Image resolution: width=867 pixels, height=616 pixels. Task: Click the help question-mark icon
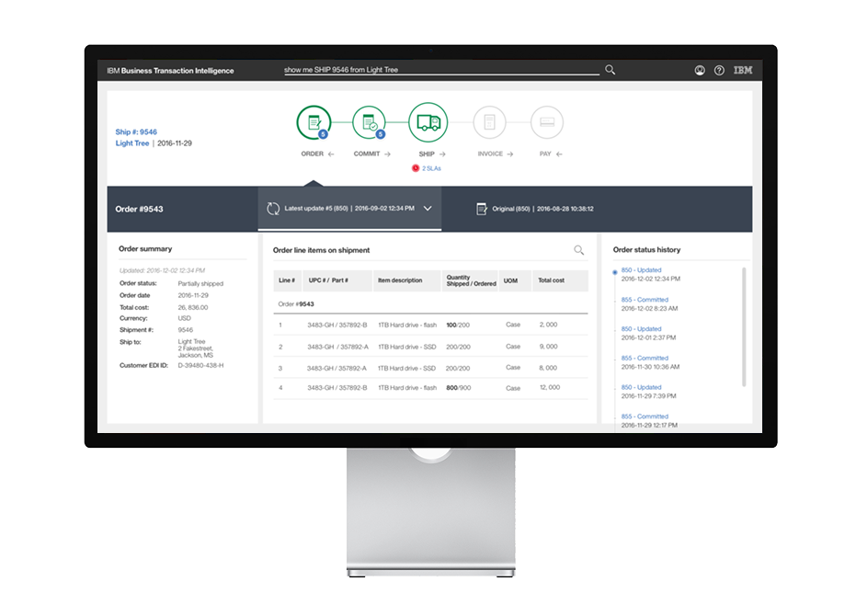point(720,69)
